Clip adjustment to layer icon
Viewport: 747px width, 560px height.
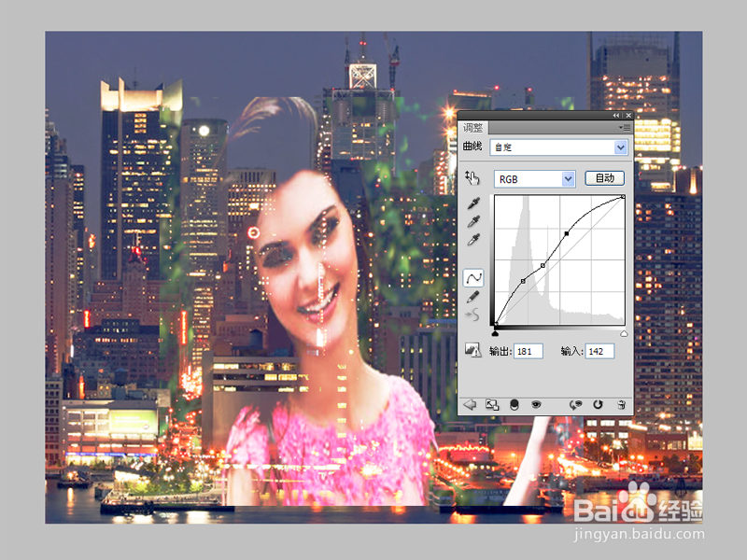click(514, 405)
